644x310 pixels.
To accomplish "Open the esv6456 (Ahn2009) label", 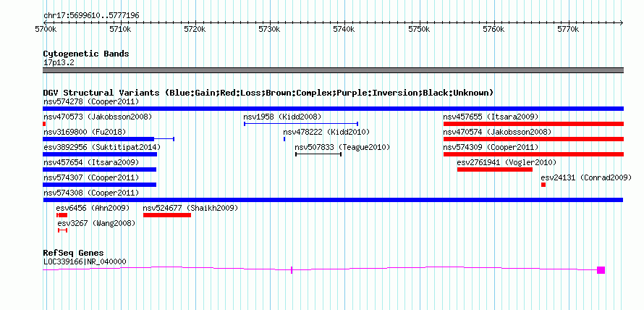I will click(93, 208).
